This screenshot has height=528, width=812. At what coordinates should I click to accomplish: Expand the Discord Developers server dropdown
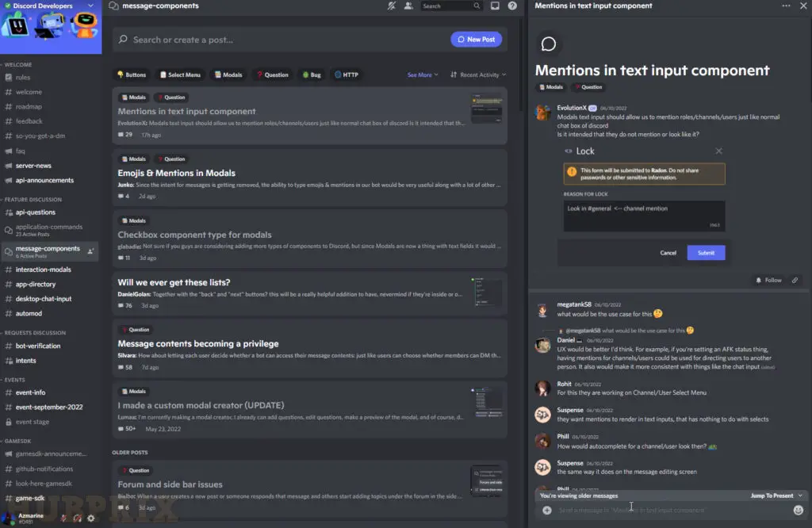tap(90, 6)
